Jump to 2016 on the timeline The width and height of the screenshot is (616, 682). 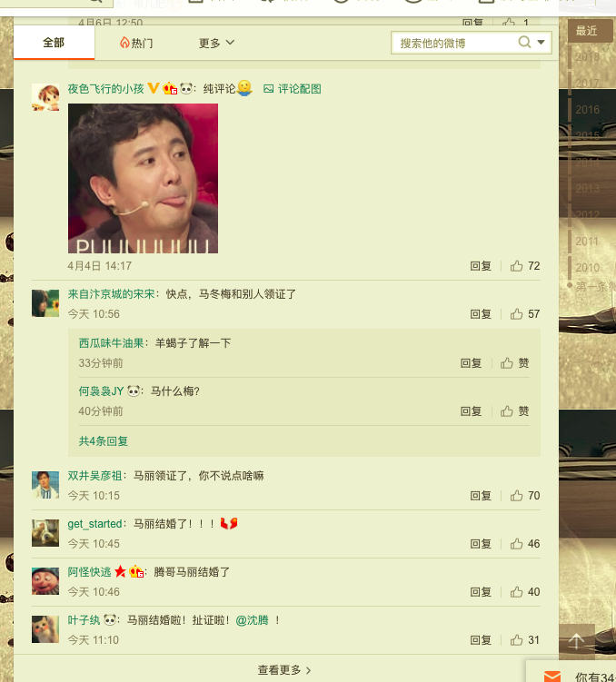587,110
